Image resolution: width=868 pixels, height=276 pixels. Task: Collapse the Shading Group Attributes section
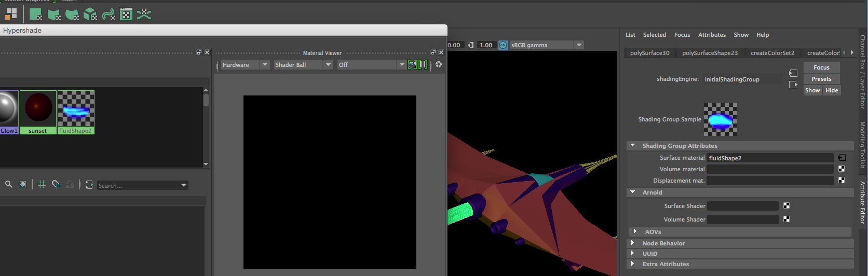tap(633, 146)
